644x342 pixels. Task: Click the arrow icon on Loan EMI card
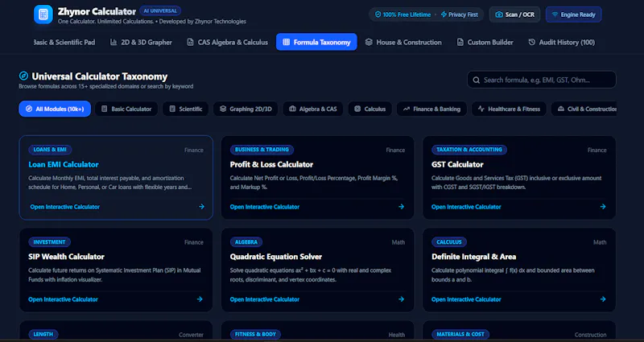[x=201, y=207]
